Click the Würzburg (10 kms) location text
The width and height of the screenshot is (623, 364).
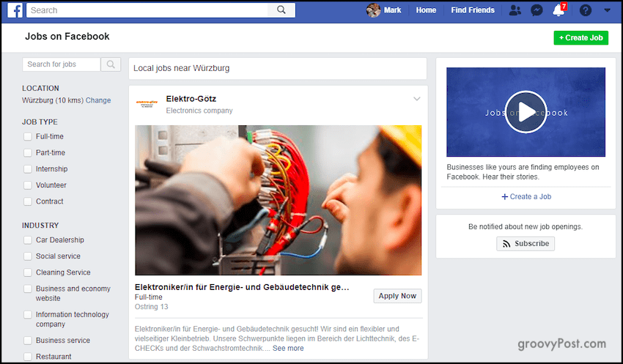53,100
